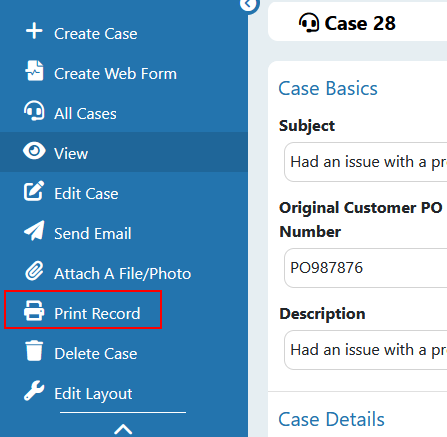Click the trash can Delete Case icon
447x437 pixels.
click(34, 351)
